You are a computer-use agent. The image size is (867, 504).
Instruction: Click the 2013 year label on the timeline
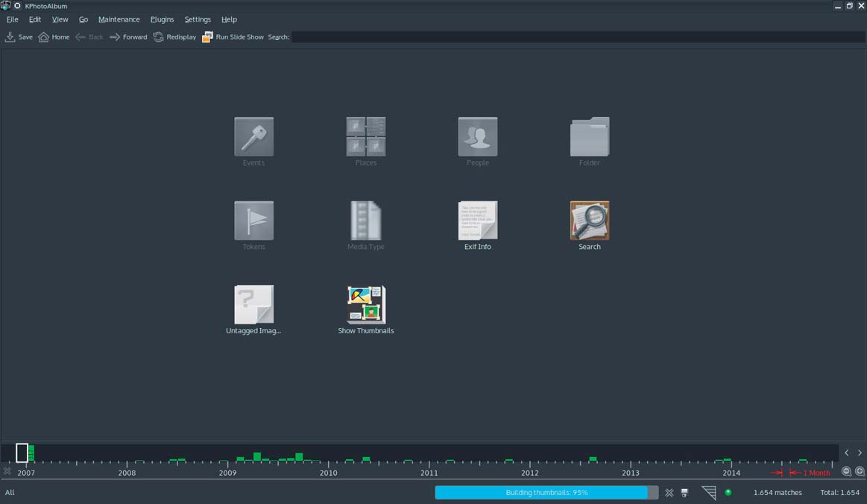(x=631, y=473)
